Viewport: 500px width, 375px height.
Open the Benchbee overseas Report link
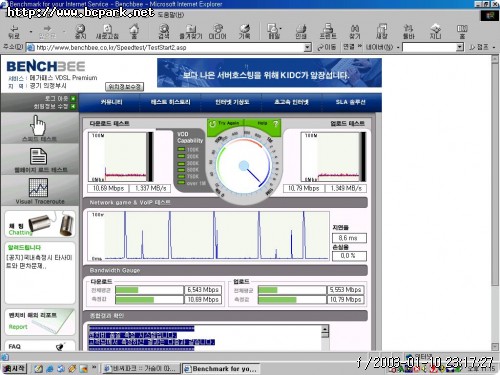[x=40, y=322]
